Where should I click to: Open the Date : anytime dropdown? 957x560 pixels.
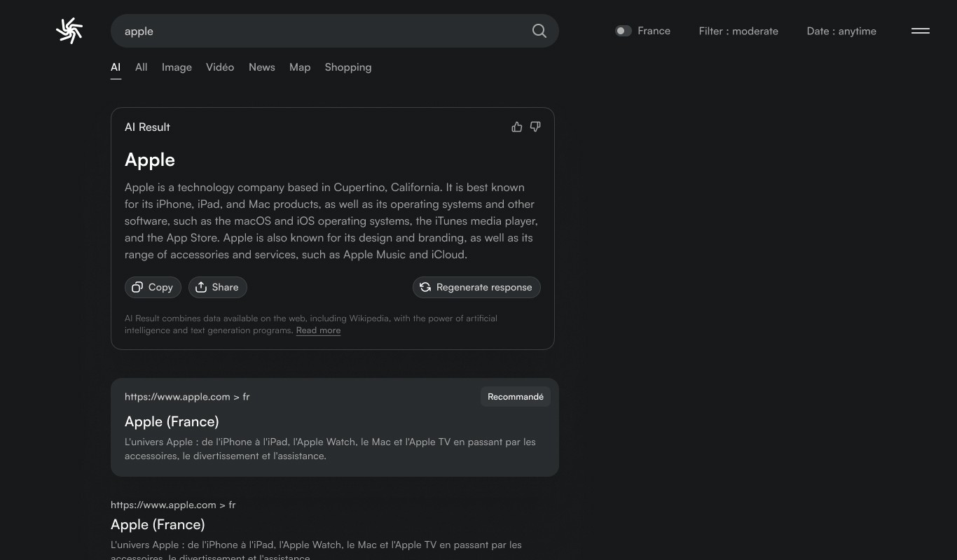tap(841, 31)
